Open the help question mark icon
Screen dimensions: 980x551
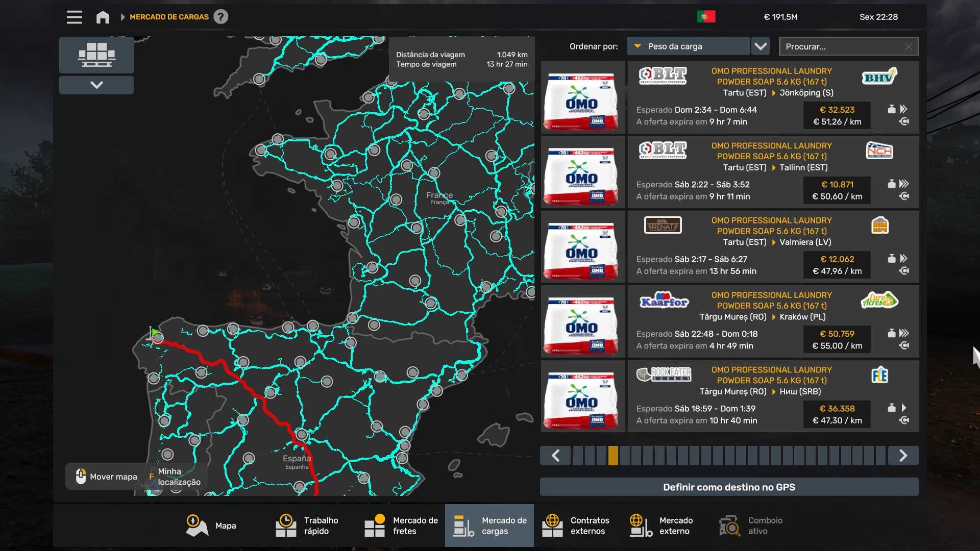220,17
